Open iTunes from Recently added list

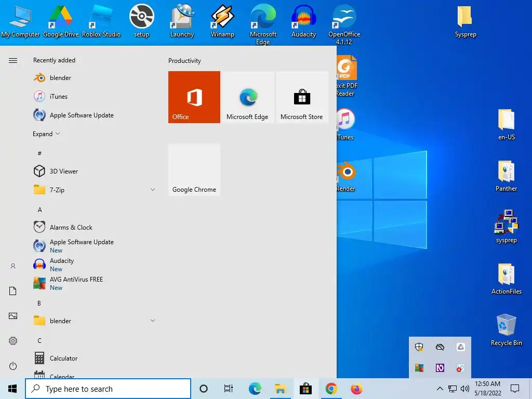(x=94, y=96)
